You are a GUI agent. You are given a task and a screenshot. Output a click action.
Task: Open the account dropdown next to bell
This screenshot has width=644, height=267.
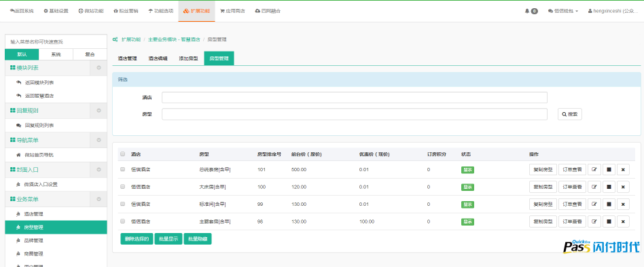coord(562,11)
